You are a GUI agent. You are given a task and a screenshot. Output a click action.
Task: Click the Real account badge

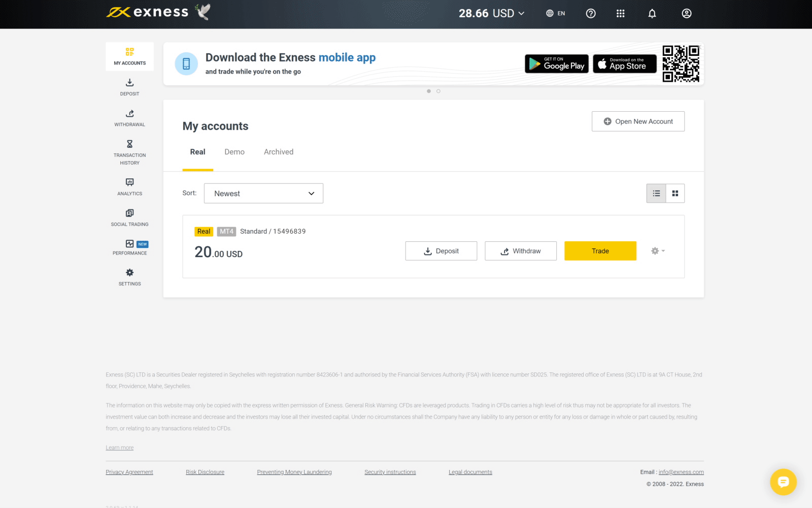tap(204, 232)
